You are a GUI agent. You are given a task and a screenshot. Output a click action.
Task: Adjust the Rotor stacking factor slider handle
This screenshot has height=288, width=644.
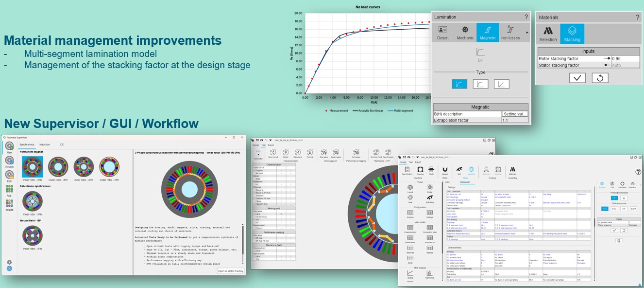609,58
